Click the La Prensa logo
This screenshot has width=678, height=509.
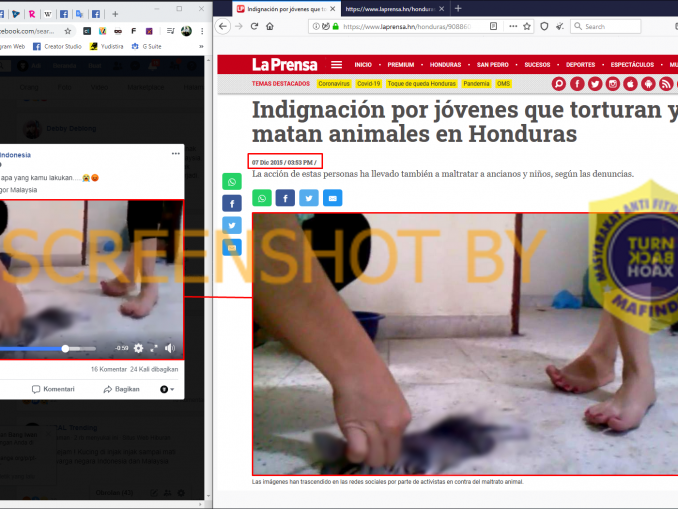pyautogui.click(x=285, y=65)
